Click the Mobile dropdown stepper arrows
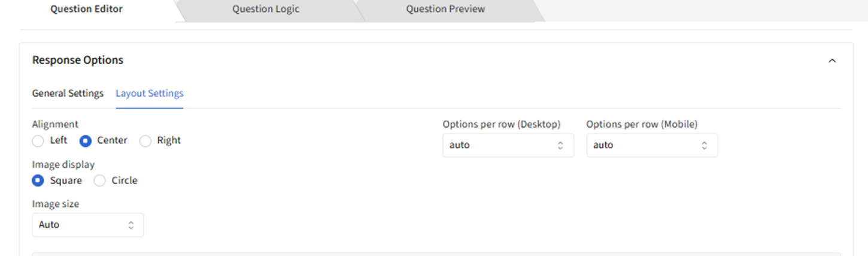The height and width of the screenshot is (256, 868). point(705,145)
